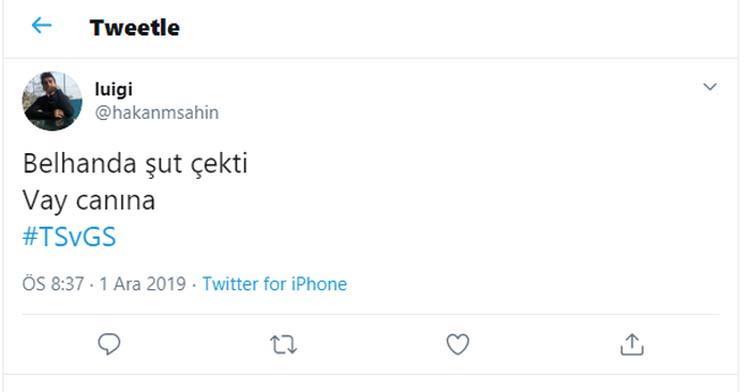Open the luigi display name
750x392 pixels.
click(x=114, y=89)
